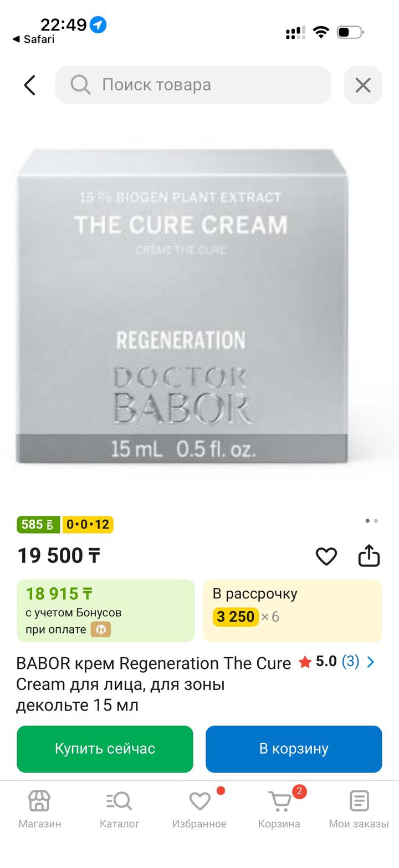Clear search with the X button
Screen dimensions: 399x868
363,85
